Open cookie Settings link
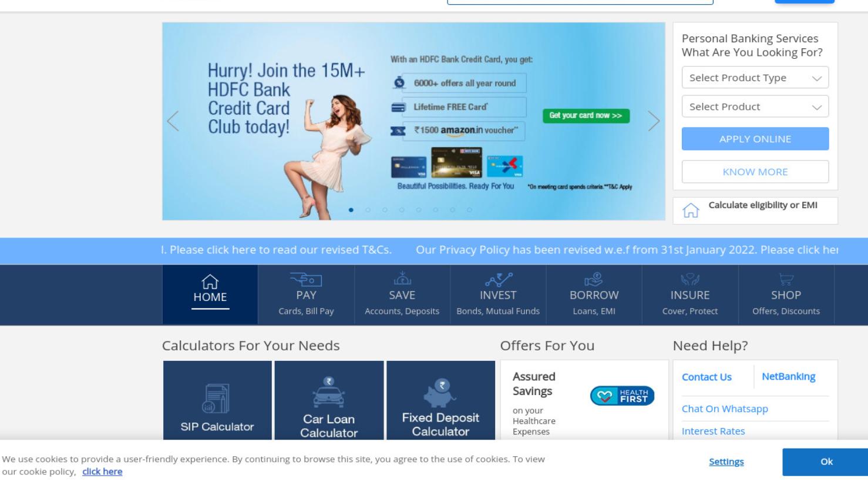 pyautogui.click(x=726, y=462)
